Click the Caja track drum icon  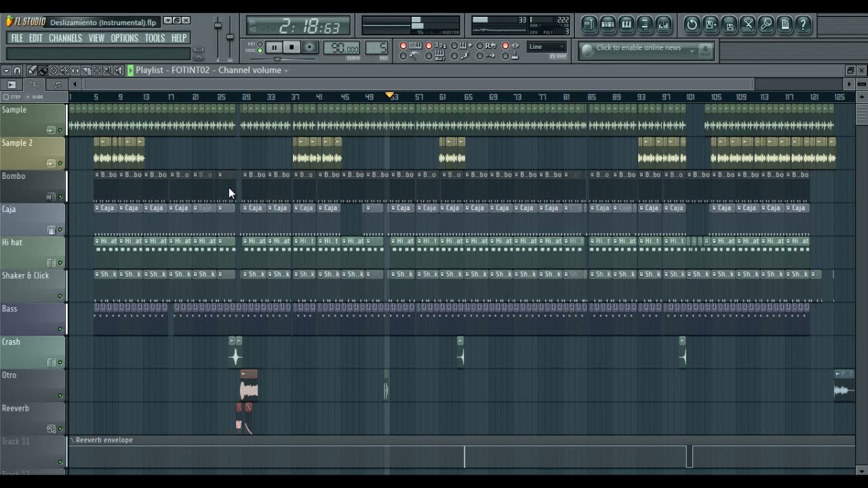click(x=51, y=230)
